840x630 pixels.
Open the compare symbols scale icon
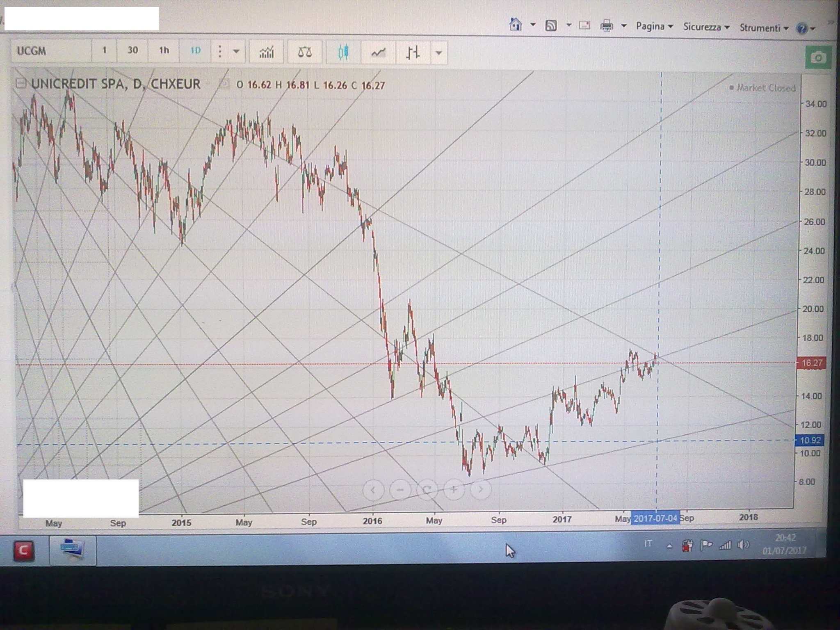pyautogui.click(x=304, y=52)
